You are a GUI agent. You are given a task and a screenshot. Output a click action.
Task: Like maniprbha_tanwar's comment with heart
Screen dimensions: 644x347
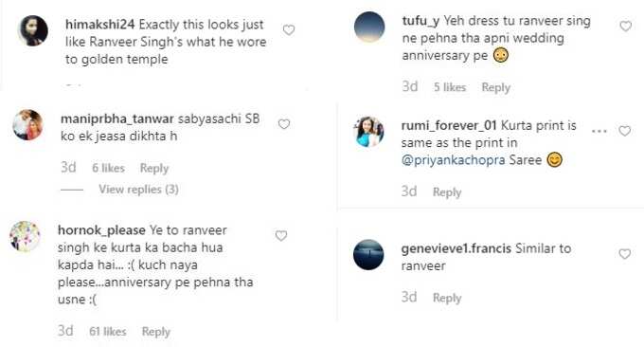click(x=284, y=124)
